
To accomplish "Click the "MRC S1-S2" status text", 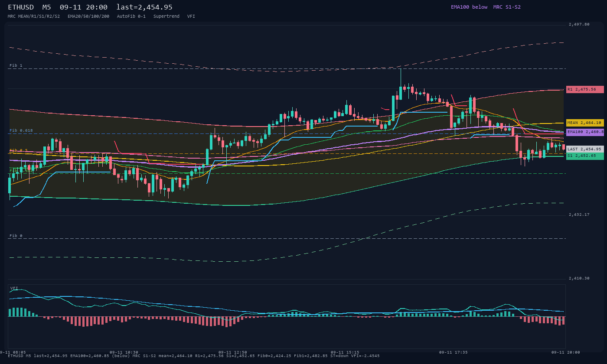I will coord(507,7).
